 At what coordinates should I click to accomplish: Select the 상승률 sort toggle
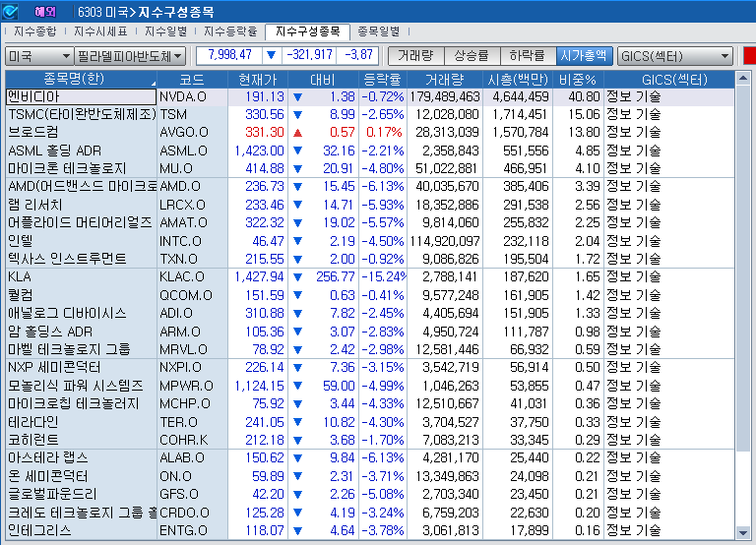472,56
